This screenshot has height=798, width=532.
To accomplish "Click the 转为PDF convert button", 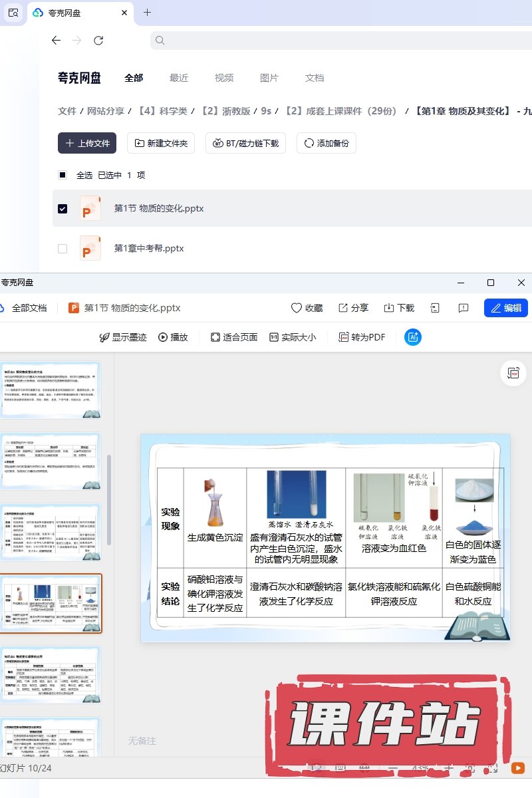I will (x=362, y=337).
